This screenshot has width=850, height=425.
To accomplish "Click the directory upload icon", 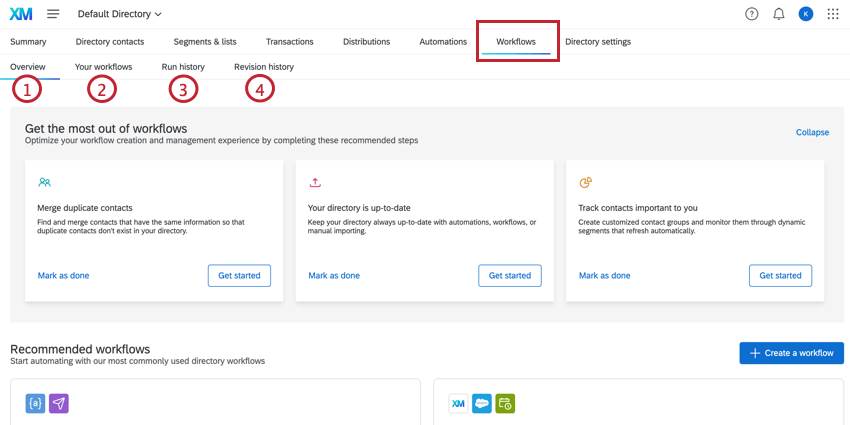I will click(315, 183).
